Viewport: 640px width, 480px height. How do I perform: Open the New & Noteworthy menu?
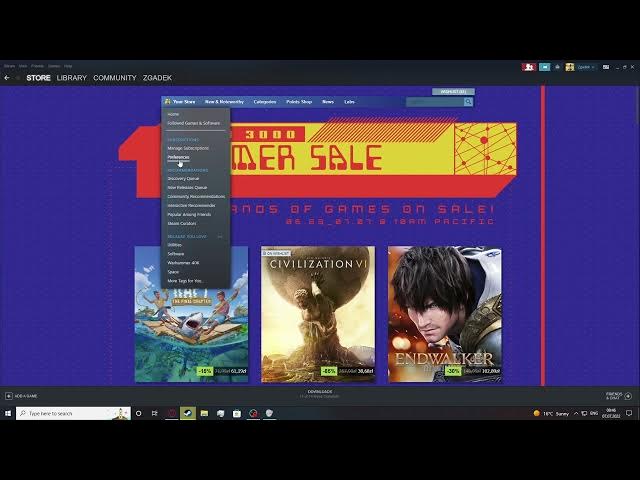(x=224, y=102)
